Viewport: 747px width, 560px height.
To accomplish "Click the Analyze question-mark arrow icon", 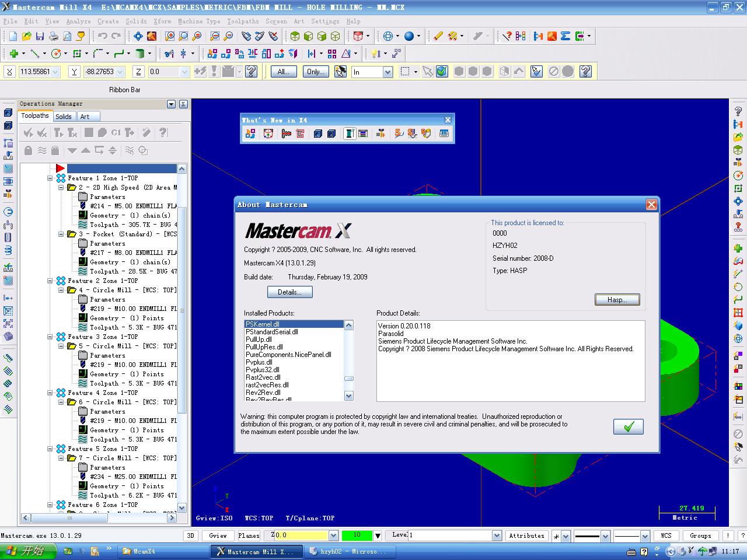I will 507,36.
